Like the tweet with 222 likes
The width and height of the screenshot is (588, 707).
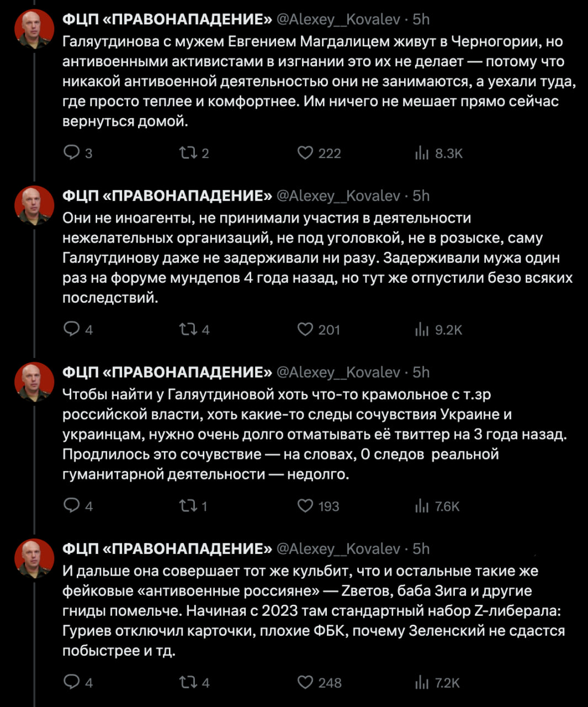click(x=305, y=152)
